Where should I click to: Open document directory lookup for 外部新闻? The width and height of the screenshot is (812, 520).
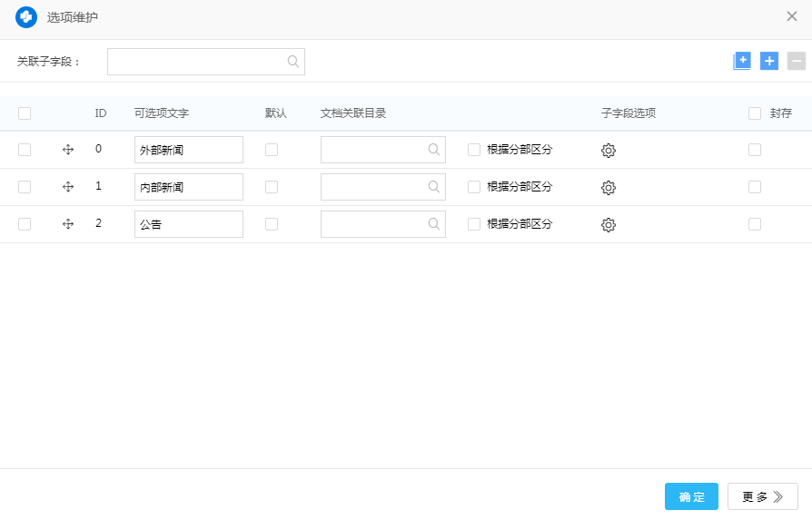point(434,150)
